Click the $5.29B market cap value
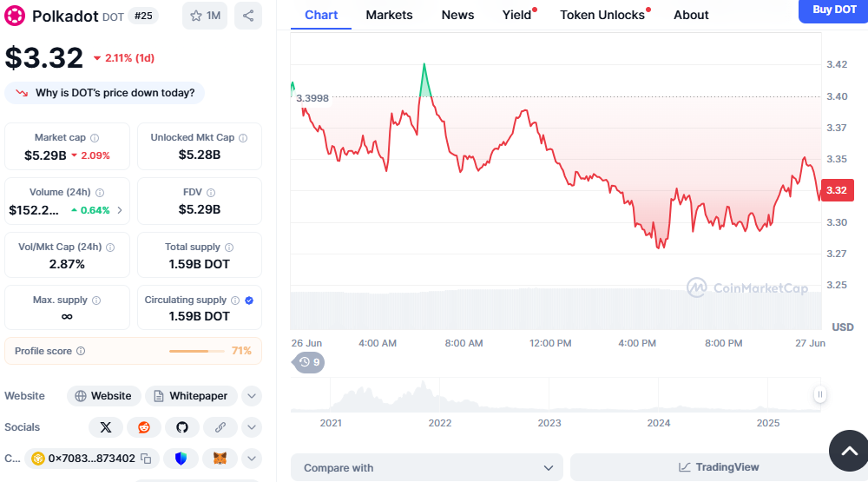The image size is (868, 482). click(45, 155)
